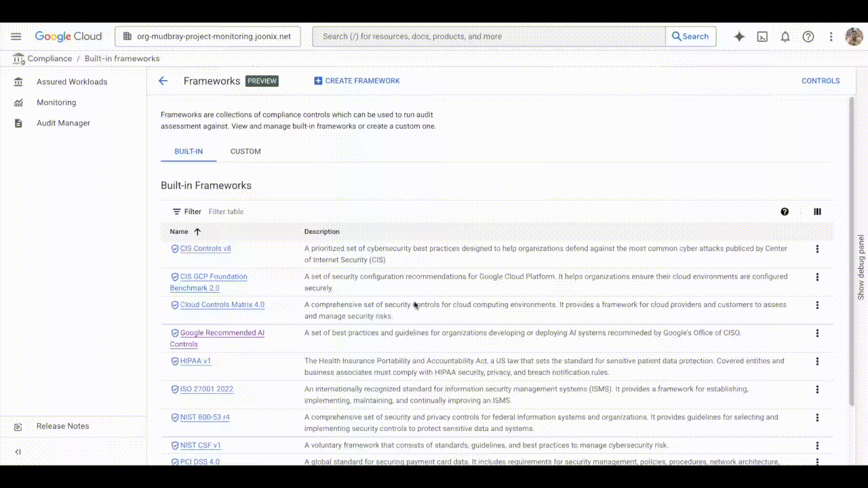Viewport: 868px width, 488px height.
Task: Open the project picker org-mudbray-project-monitoring
Action: pyautogui.click(x=208, y=37)
